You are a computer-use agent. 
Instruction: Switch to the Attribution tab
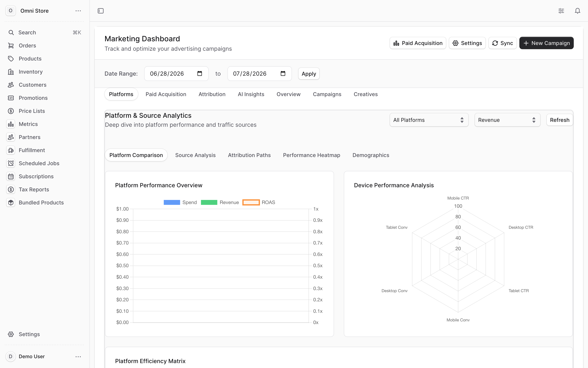point(212,94)
